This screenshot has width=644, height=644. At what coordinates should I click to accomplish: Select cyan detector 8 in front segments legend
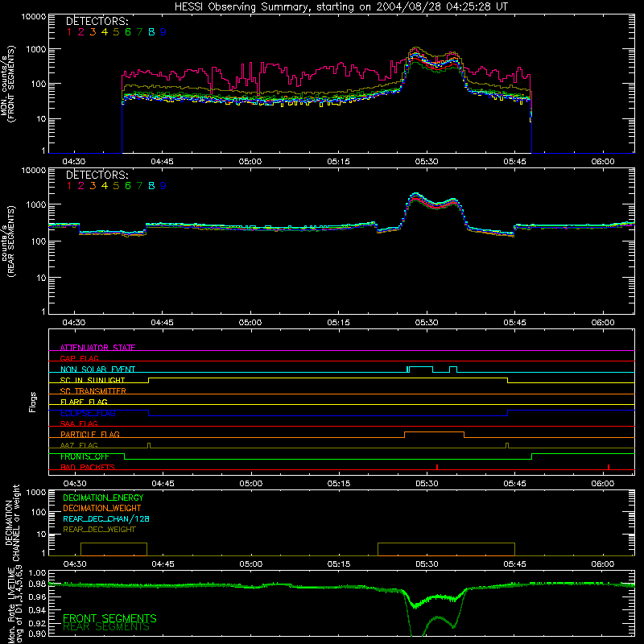point(151,32)
